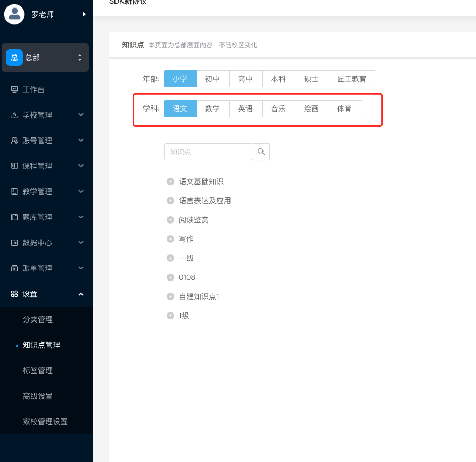Screen dimensions: 476x462
Task: Select 本科 grade option
Action: pos(279,79)
